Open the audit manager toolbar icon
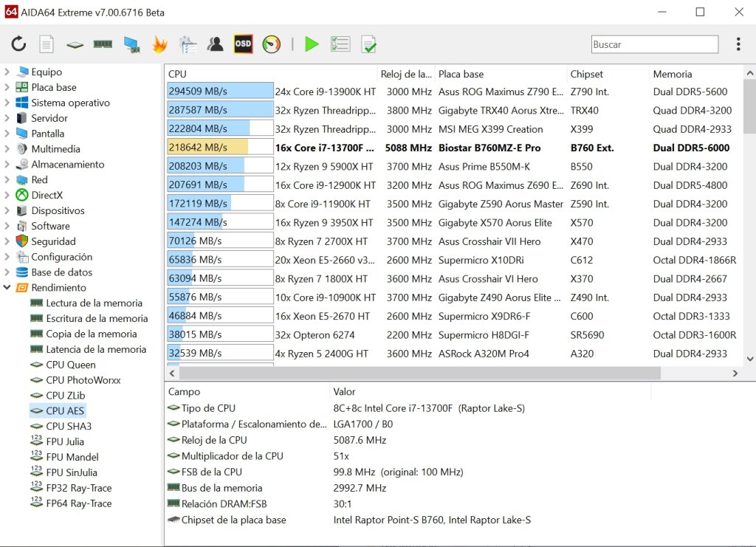Screen dimensions: 756x547 [x=188, y=44]
